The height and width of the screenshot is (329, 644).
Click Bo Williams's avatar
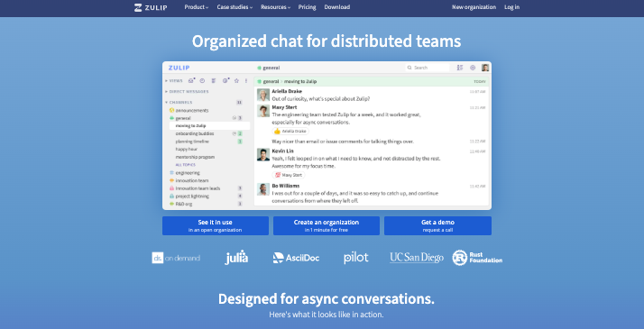[x=263, y=189]
